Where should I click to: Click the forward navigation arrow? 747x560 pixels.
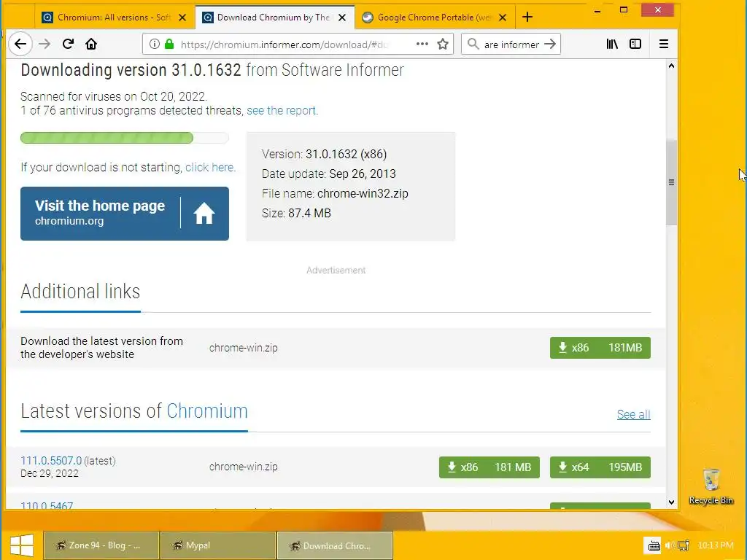pyautogui.click(x=44, y=44)
